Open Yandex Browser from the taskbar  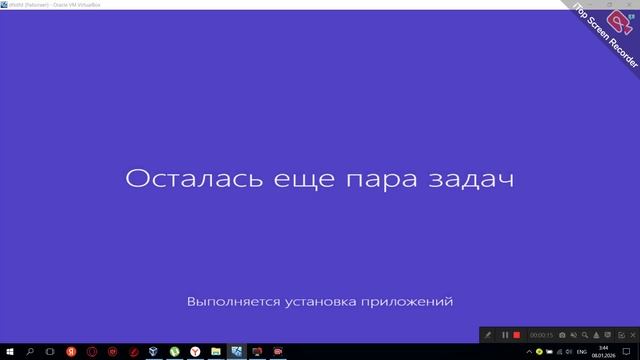click(195, 351)
